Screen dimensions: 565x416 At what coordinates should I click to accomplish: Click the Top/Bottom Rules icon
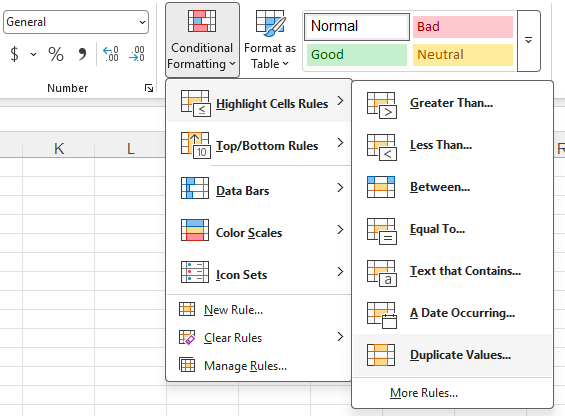click(196, 146)
